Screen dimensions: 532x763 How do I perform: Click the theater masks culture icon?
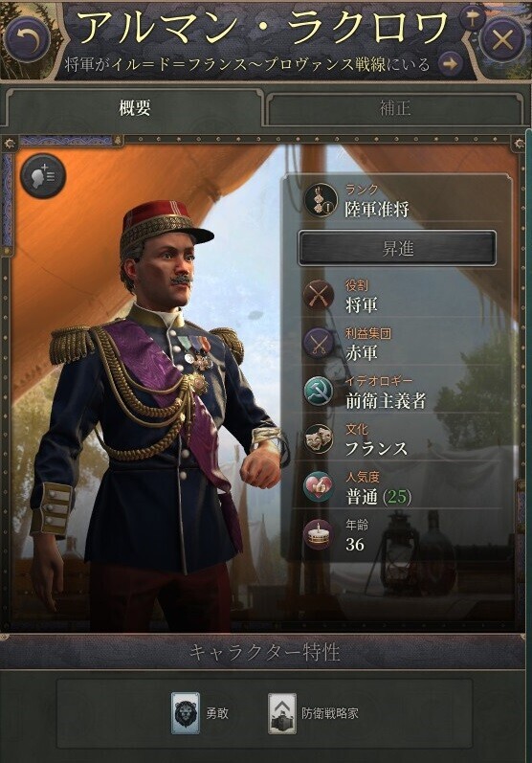pos(319,438)
